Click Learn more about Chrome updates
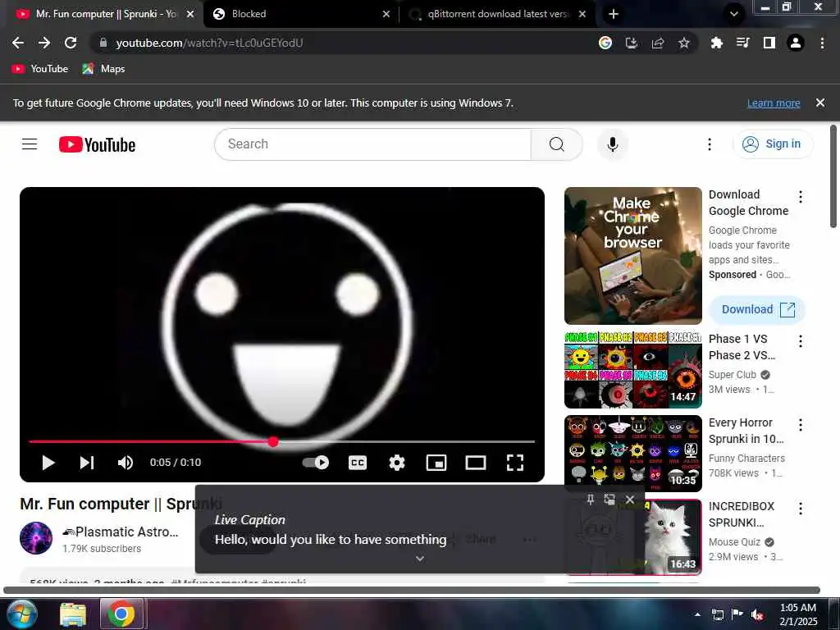The height and width of the screenshot is (630, 840). coord(774,103)
